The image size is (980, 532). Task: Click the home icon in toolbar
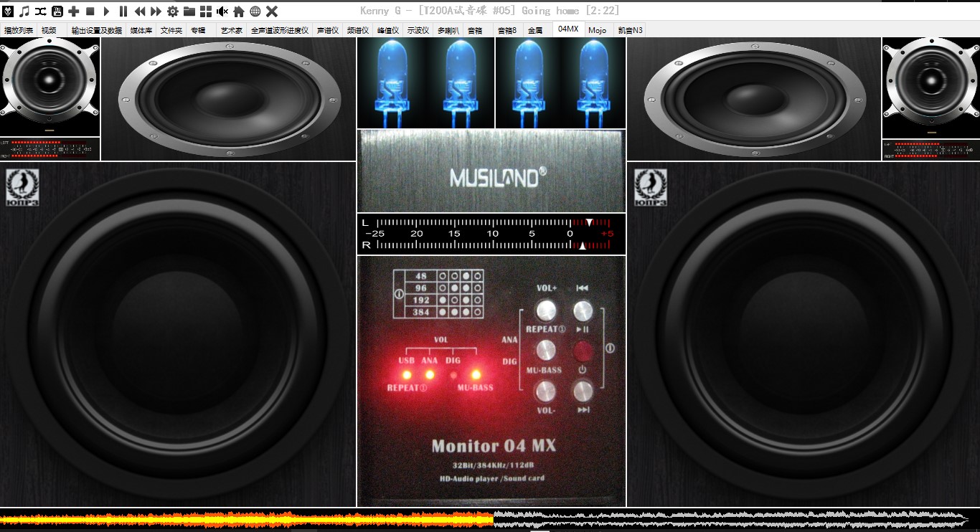point(239,11)
